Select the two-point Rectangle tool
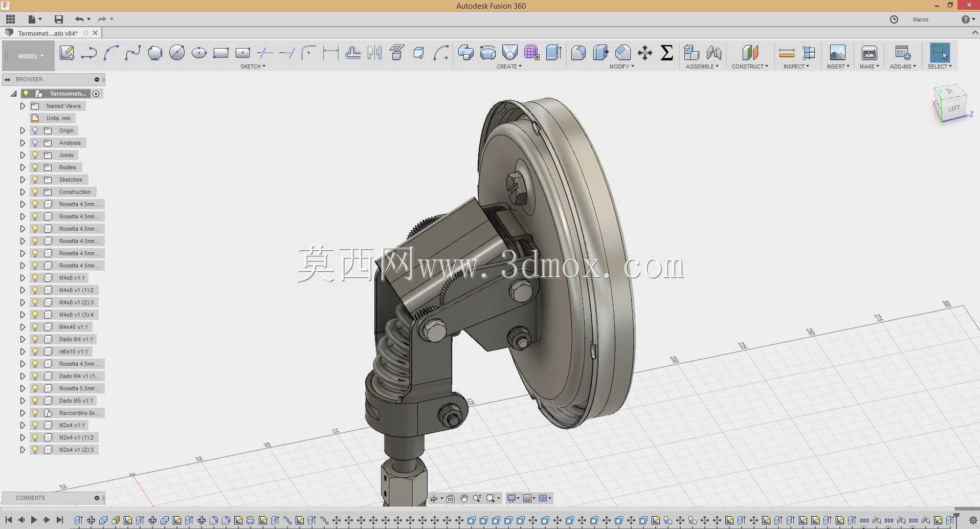Screen dimensions: 980x529 [221, 53]
